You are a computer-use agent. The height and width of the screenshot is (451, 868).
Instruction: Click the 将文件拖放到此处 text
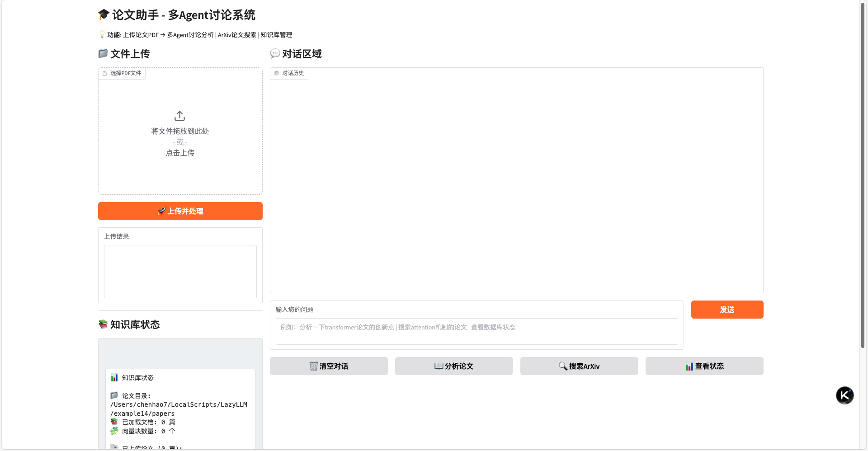pyautogui.click(x=180, y=131)
